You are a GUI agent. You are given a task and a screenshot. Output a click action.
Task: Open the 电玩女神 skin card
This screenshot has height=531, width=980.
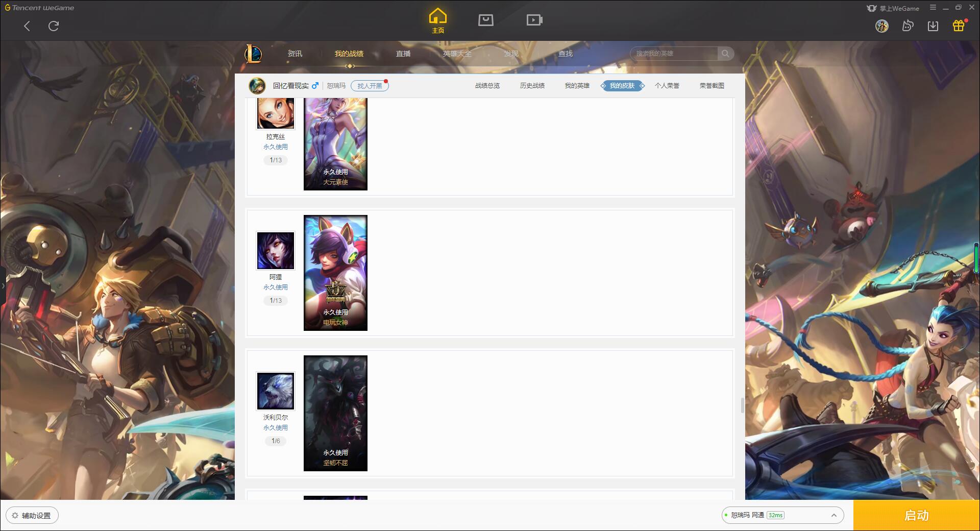(335, 273)
